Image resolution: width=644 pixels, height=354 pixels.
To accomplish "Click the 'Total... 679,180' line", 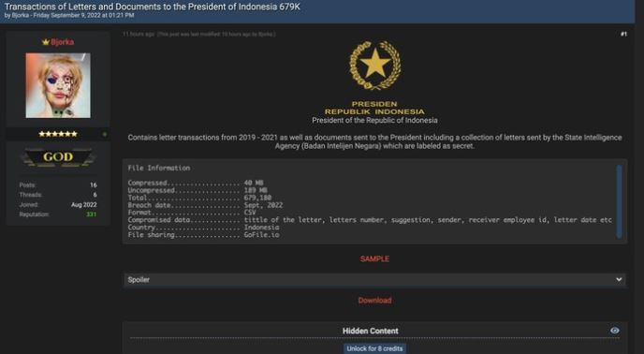I will coord(199,198).
